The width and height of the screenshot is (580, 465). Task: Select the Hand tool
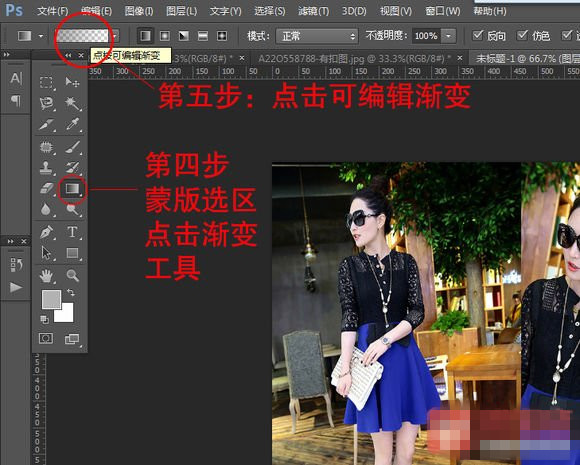click(46, 276)
